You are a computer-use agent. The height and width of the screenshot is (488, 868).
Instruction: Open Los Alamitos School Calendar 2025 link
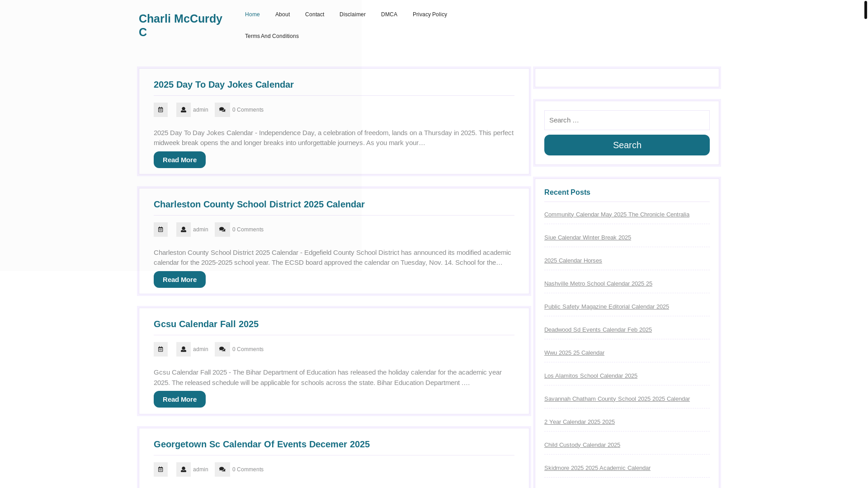(x=591, y=376)
